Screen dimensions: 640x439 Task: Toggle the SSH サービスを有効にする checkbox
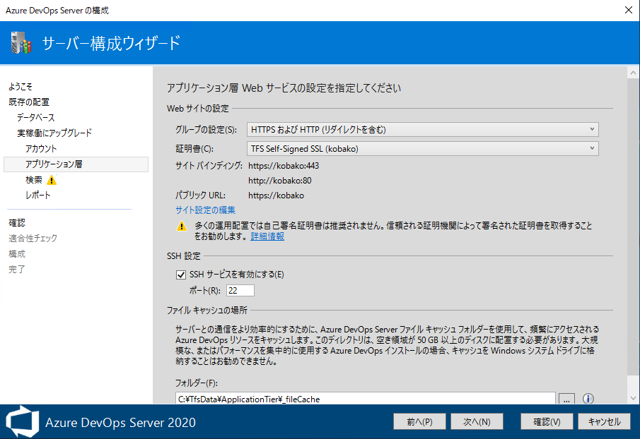click(181, 275)
